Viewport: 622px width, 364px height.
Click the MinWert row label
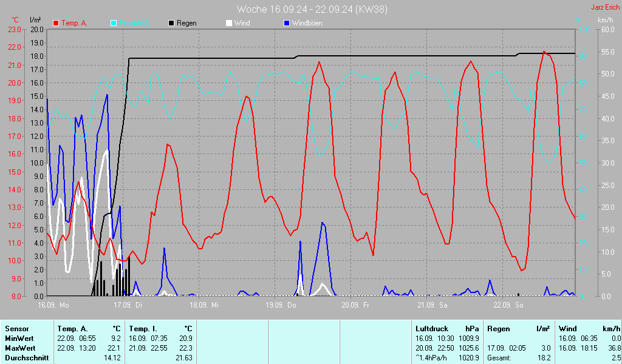tap(19, 339)
